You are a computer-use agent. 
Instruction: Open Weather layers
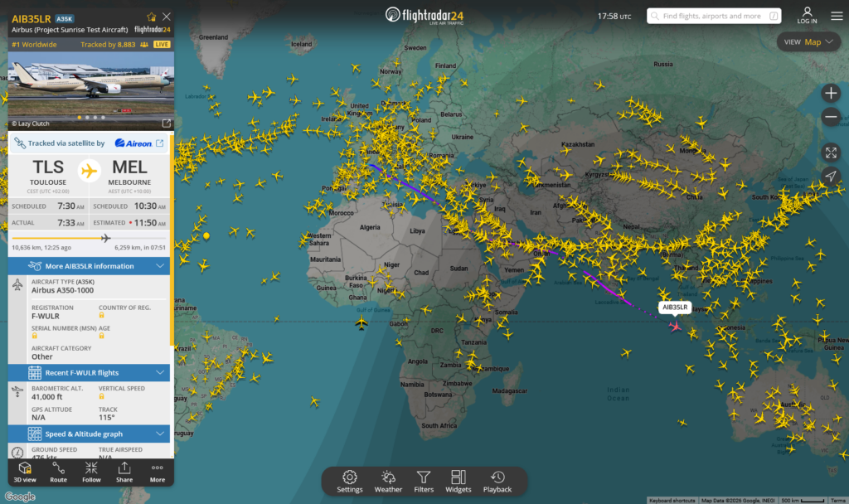click(x=388, y=482)
